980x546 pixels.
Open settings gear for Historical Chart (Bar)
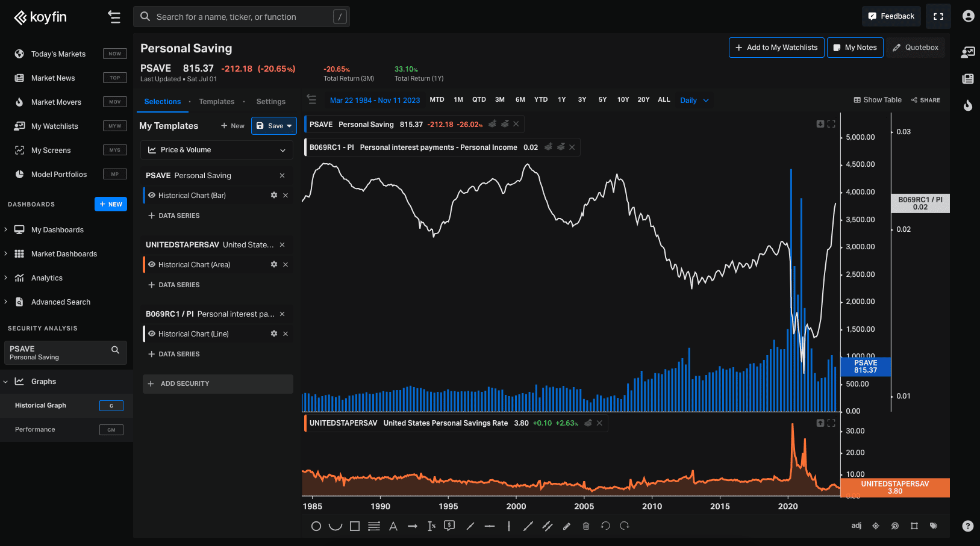click(274, 196)
